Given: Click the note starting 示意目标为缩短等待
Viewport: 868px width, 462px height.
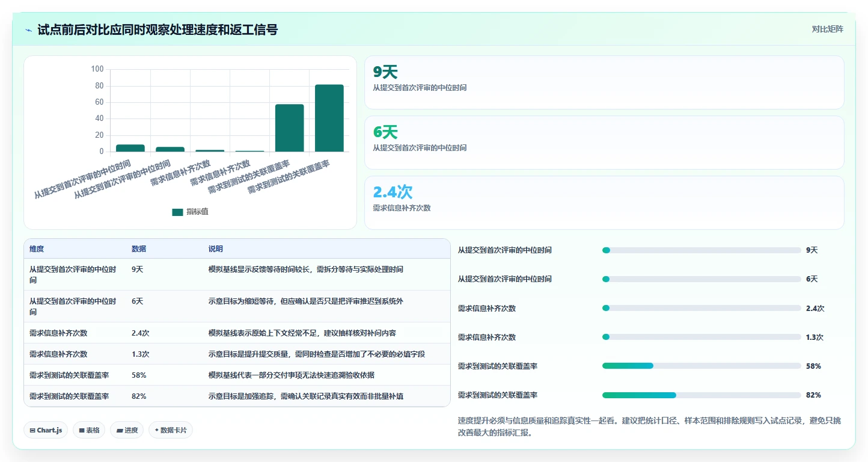Looking at the screenshot, I should (x=306, y=301).
